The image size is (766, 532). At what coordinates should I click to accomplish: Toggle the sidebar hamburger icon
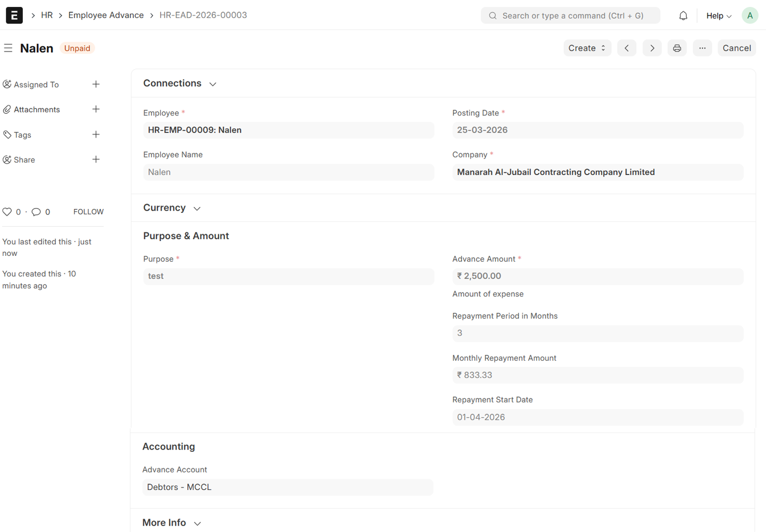(x=8, y=48)
